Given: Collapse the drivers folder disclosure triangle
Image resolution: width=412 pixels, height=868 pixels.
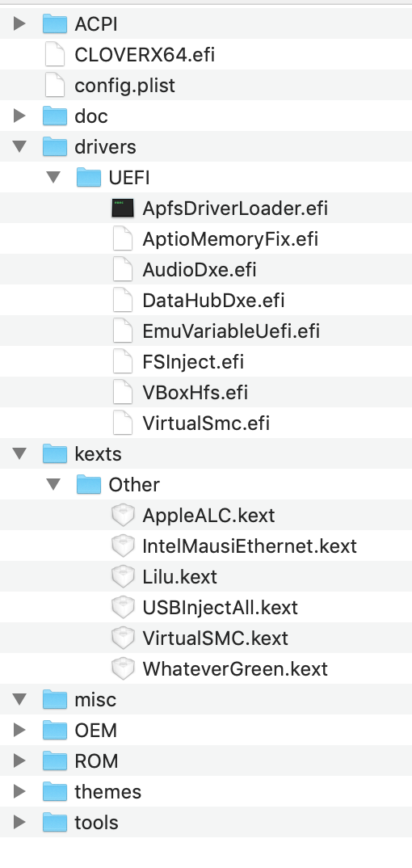Looking at the screenshot, I should [x=20, y=147].
